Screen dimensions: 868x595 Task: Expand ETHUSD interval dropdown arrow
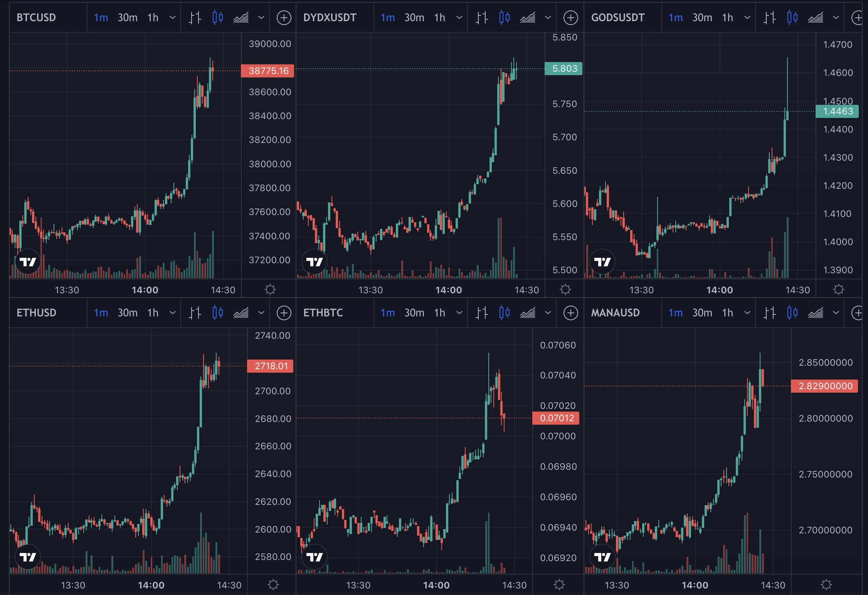pyautogui.click(x=173, y=313)
